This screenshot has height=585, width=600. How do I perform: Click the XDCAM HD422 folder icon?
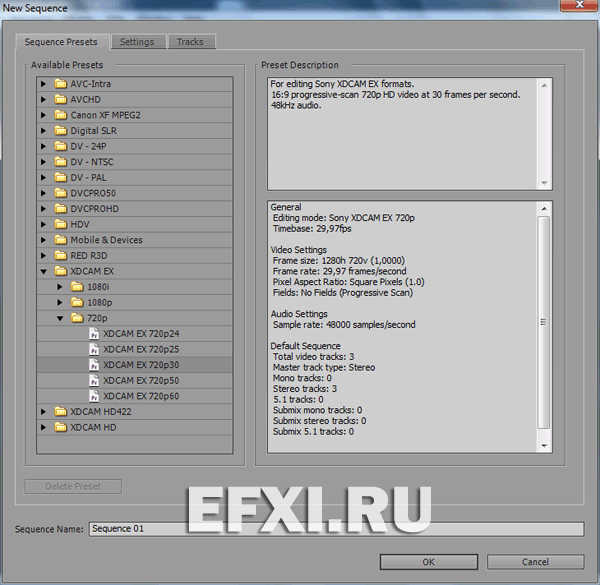60,412
